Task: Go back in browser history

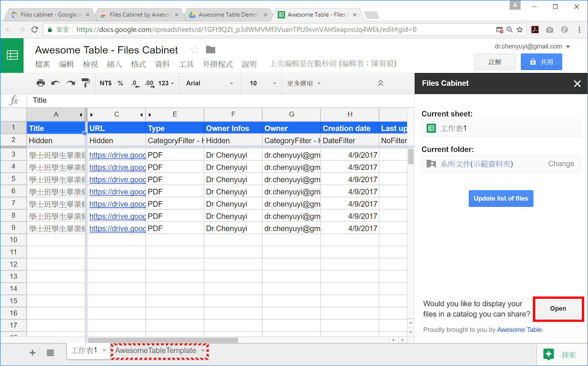Action: [x=9, y=30]
